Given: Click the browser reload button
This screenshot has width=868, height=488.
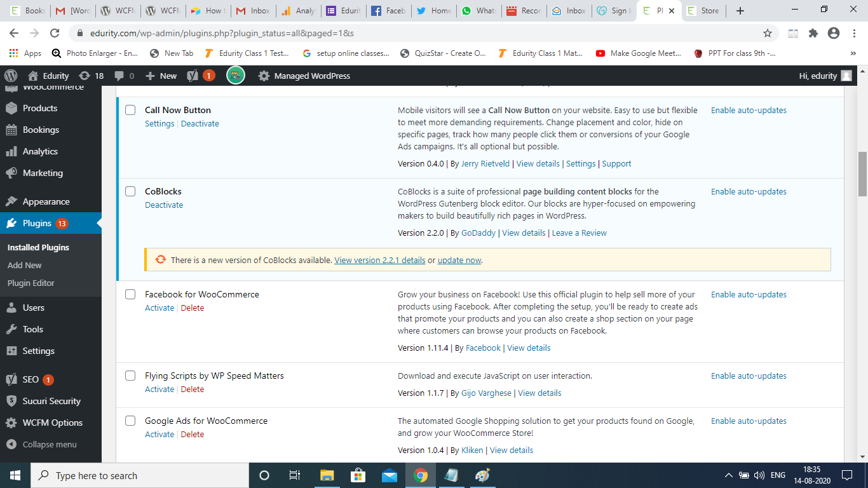Looking at the screenshot, I should (55, 33).
